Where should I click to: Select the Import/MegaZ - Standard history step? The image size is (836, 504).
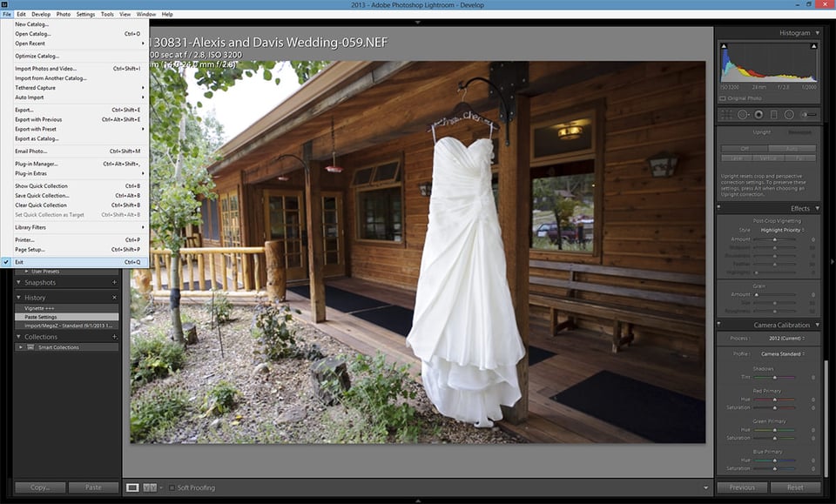click(x=67, y=325)
